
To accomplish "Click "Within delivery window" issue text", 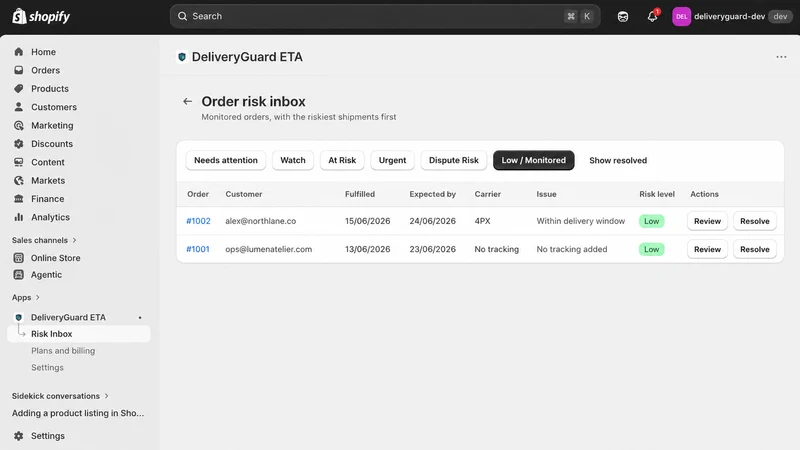I will (581, 221).
